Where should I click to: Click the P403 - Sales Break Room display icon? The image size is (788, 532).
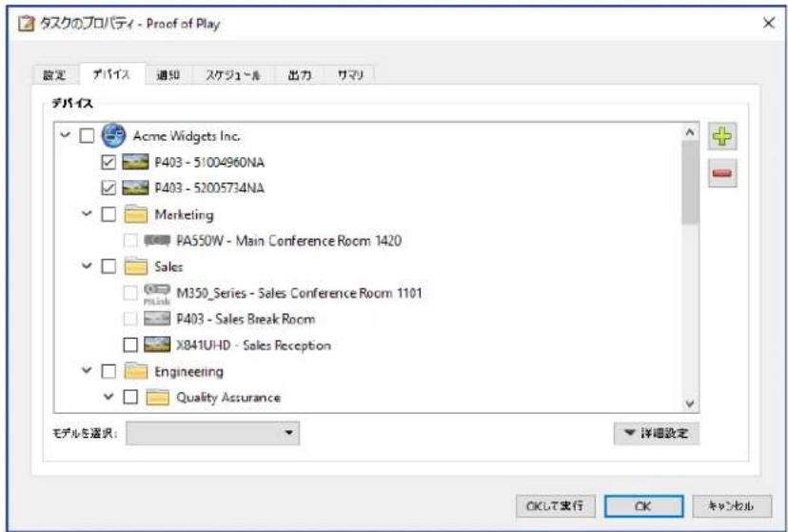[x=157, y=319]
